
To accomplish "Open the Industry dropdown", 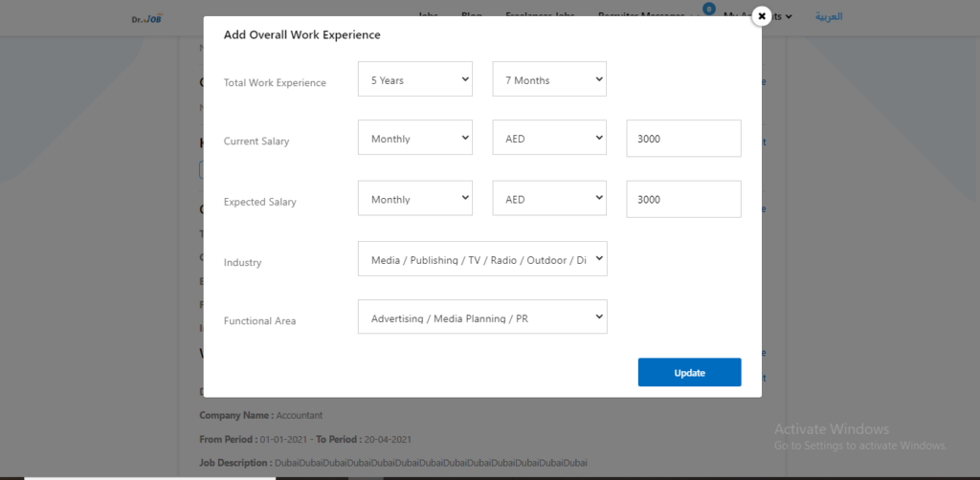I will [482, 258].
